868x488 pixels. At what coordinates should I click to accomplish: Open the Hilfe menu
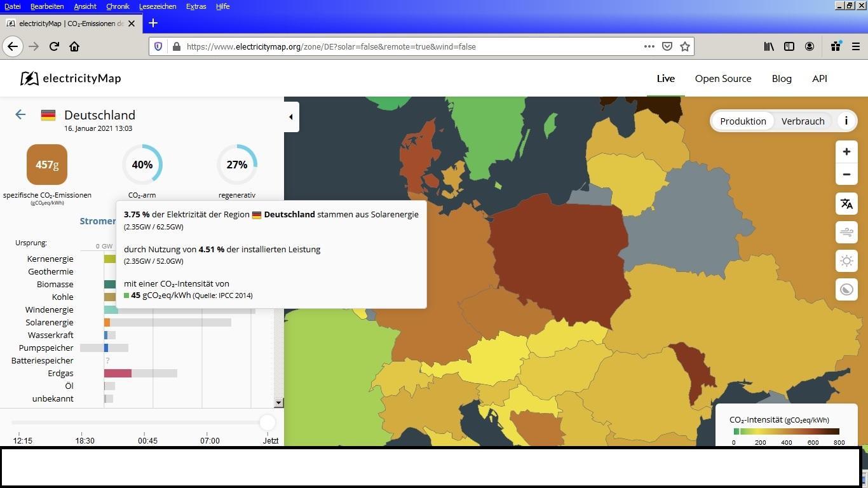click(222, 6)
